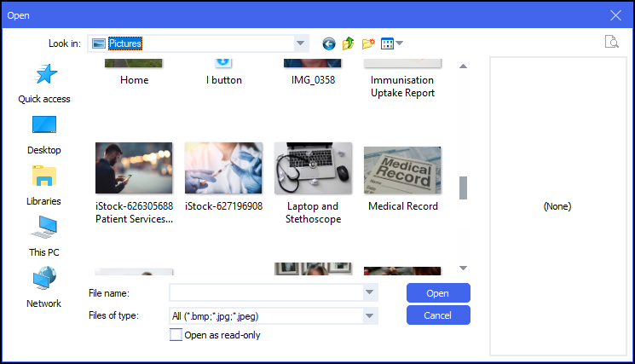Open Libraries in sidebar
The width and height of the screenshot is (635, 364).
[44, 185]
